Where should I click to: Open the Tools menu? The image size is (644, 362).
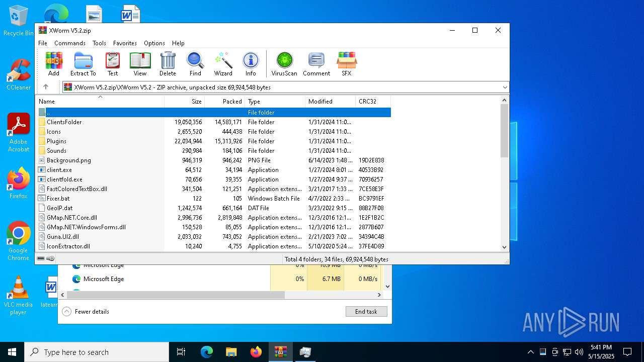(99, 43)
